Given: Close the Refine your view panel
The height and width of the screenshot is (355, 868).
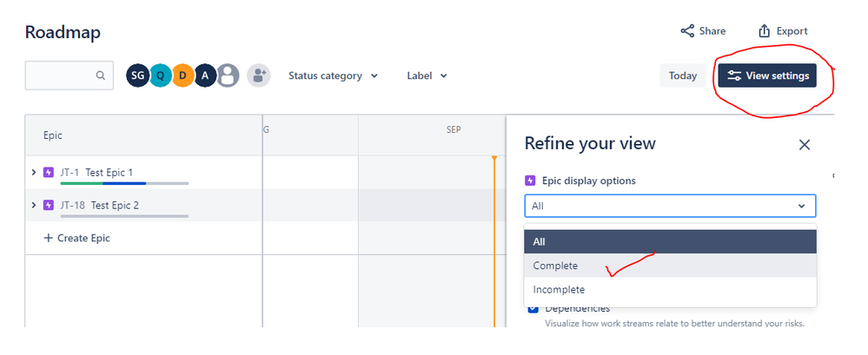Looking at the screenshot, I should [x=805, y=145].
